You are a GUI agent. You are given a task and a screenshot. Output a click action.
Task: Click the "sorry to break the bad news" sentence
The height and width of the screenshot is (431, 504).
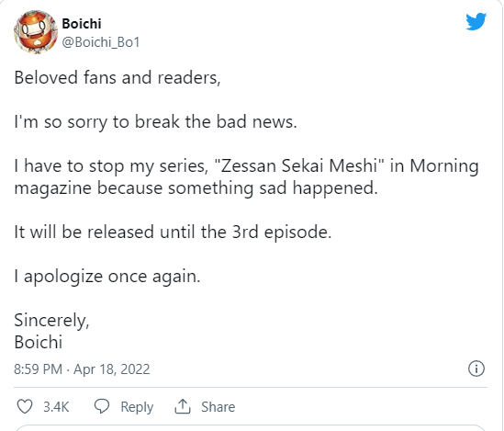pos(155,122)
